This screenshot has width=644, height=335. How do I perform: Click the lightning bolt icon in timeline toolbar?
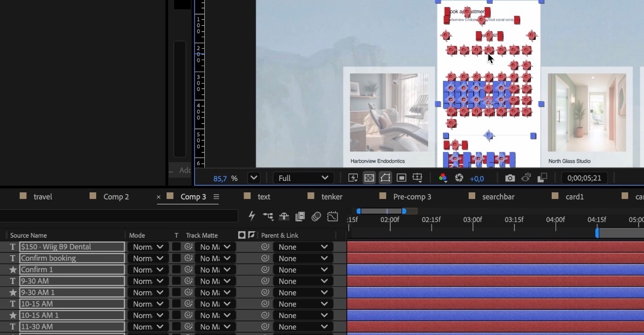(x=252, y=216)
